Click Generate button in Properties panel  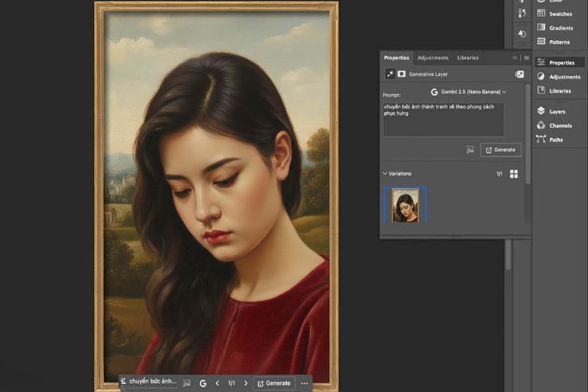[500, 150]
